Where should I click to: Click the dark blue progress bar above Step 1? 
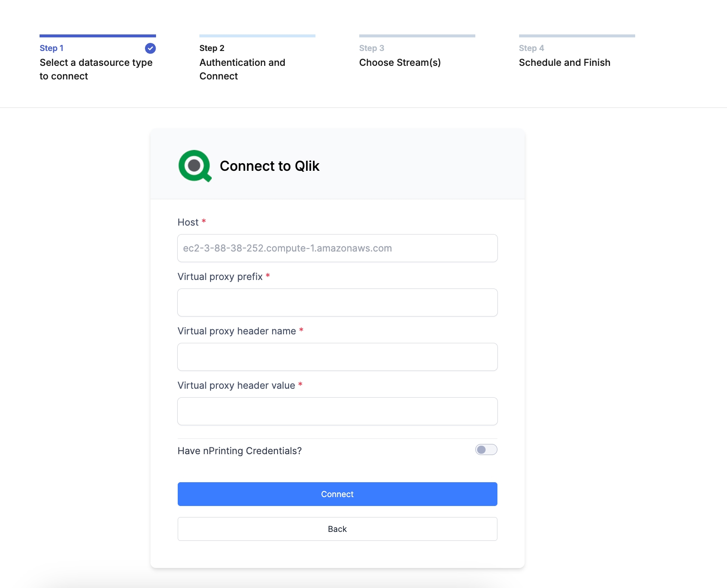[x=97, y=36]
